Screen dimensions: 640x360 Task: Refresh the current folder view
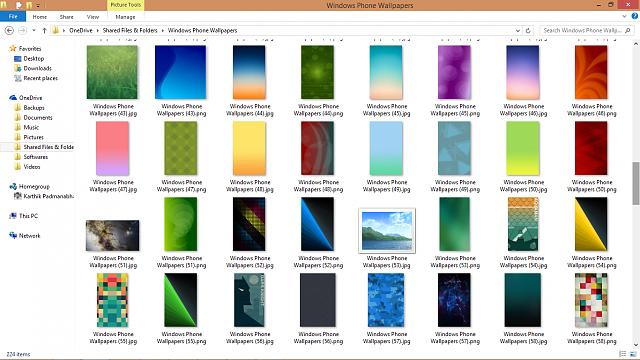click(x=528, y=31)
